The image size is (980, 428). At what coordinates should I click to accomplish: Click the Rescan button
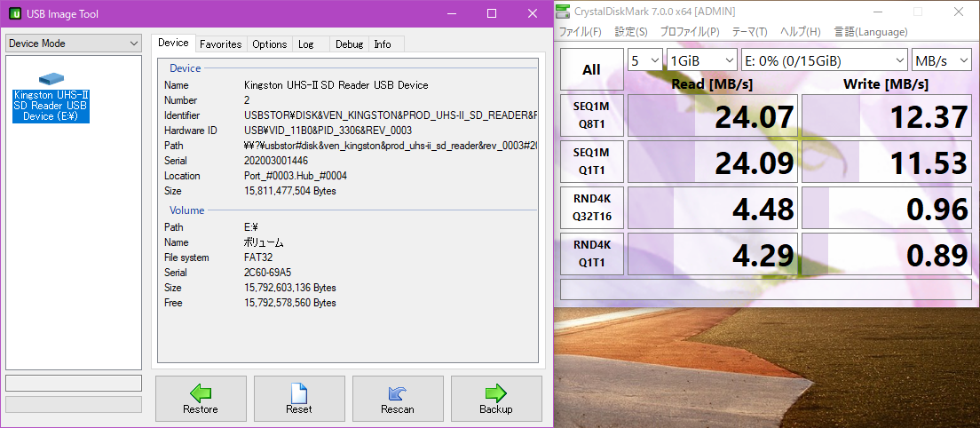[x=398, y=399]
